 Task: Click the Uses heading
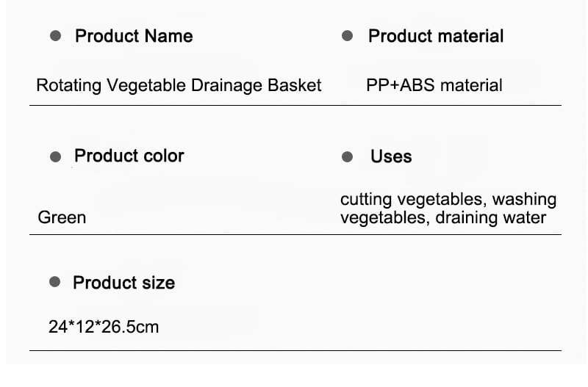tap(391, 156)
